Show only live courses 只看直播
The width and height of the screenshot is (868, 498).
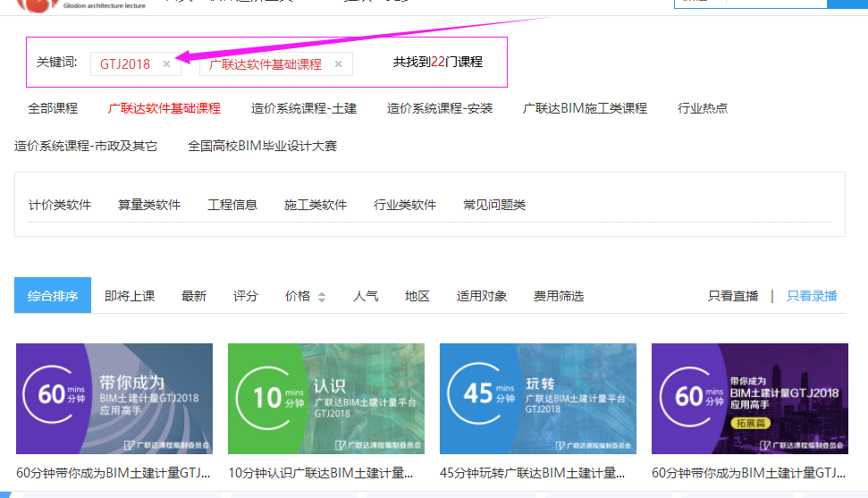[733, 296]
